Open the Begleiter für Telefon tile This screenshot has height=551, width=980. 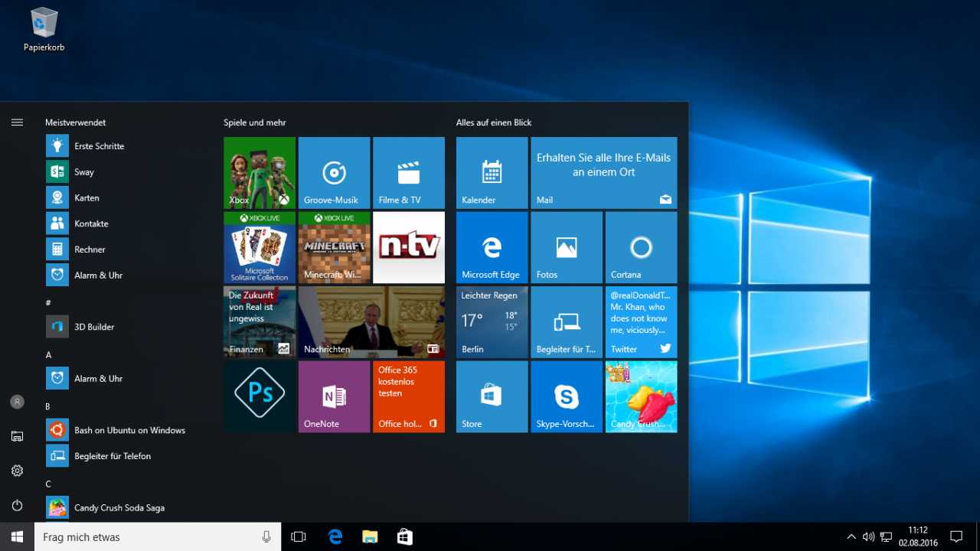pos(567,322)
